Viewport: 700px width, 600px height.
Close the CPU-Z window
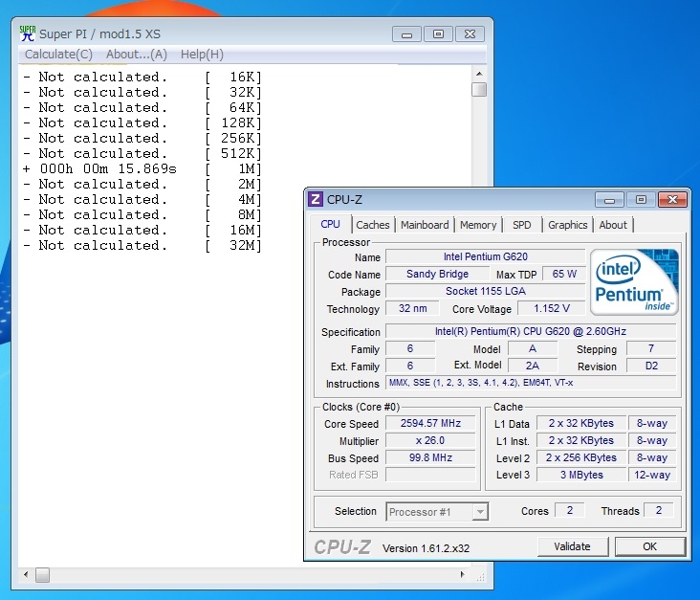click(671, 199)
